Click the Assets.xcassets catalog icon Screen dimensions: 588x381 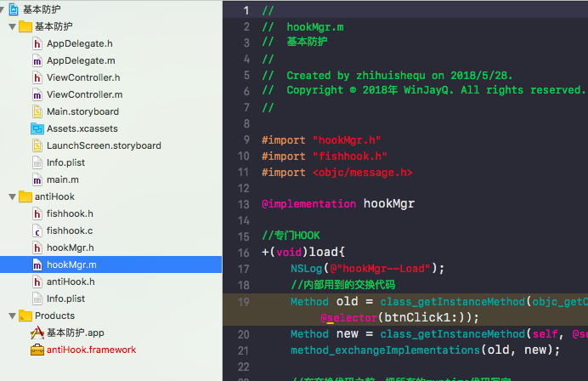37,128
